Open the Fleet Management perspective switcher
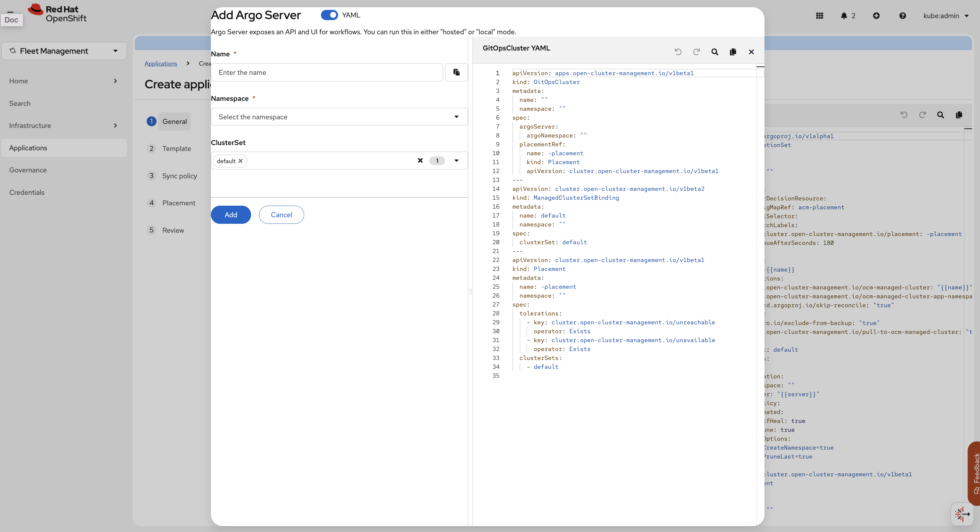This screenshot has height=532, width=980. click(64, 51)
